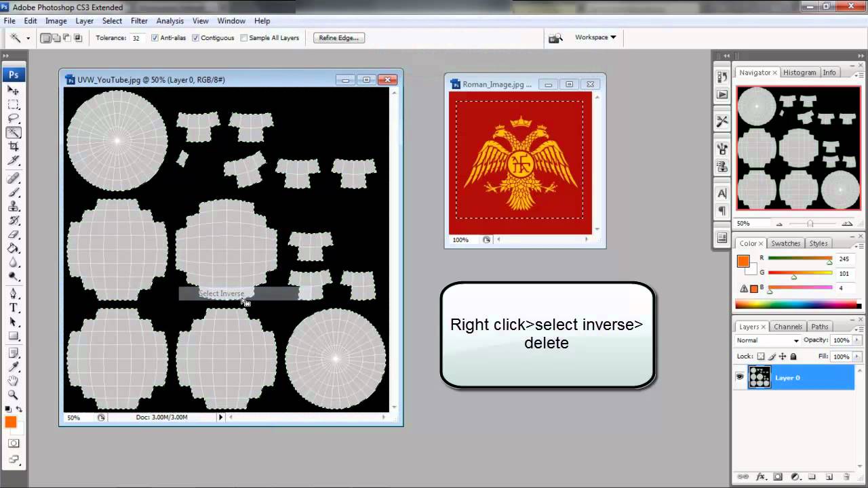
Task: Open the Normal blend mode dropdown
Action: pos(768,340)
